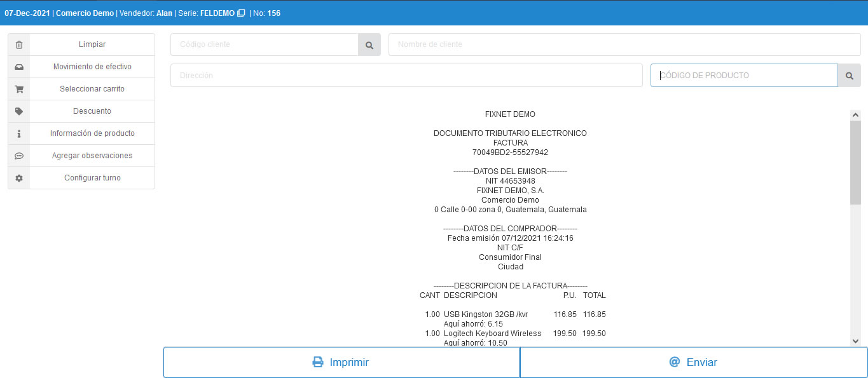Open Agregar observaciones entry
The height and width of the screenshot is (378, 868).
[92, 156]
